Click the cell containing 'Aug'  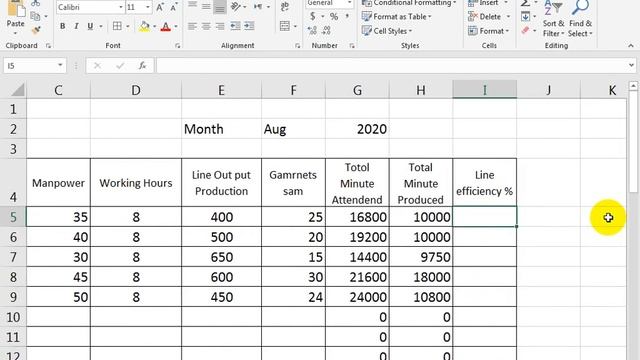click(293, 129)
